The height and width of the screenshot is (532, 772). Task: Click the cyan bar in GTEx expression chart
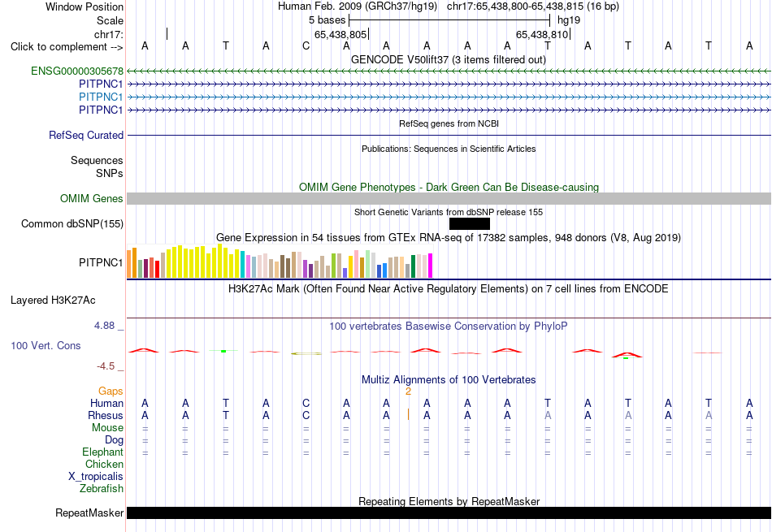pos(243,264)
